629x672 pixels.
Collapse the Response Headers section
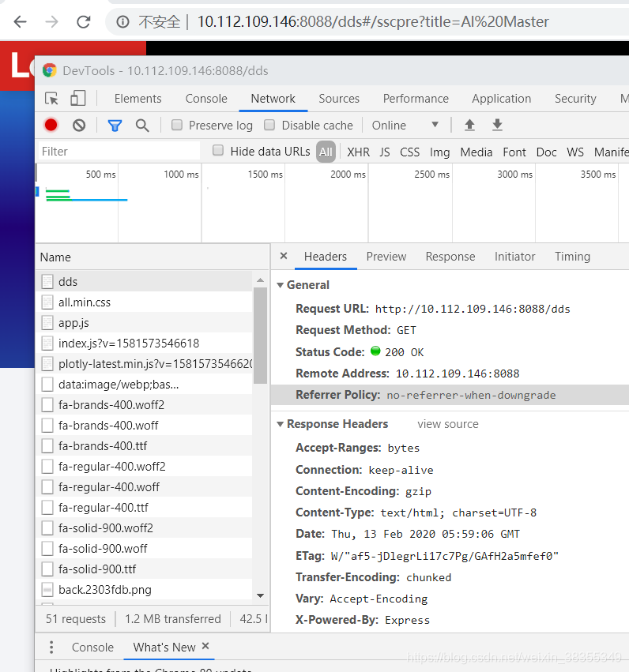pos(280,424)
